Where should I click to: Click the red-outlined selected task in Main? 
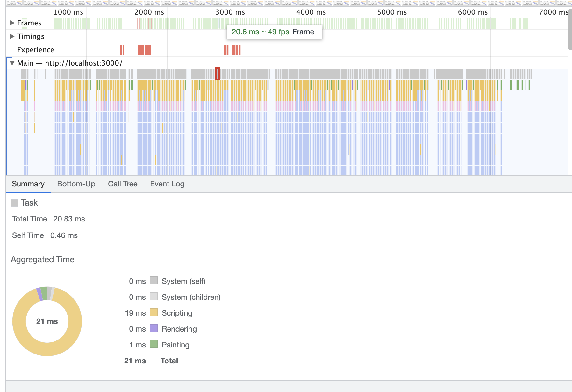(x=218, y=74)
